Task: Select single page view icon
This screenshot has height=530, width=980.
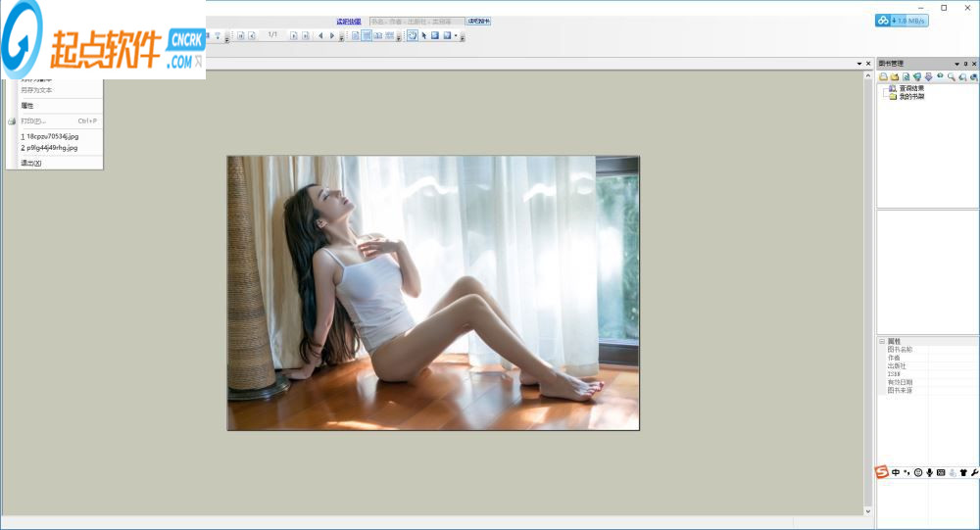Action: coord(355,35)
